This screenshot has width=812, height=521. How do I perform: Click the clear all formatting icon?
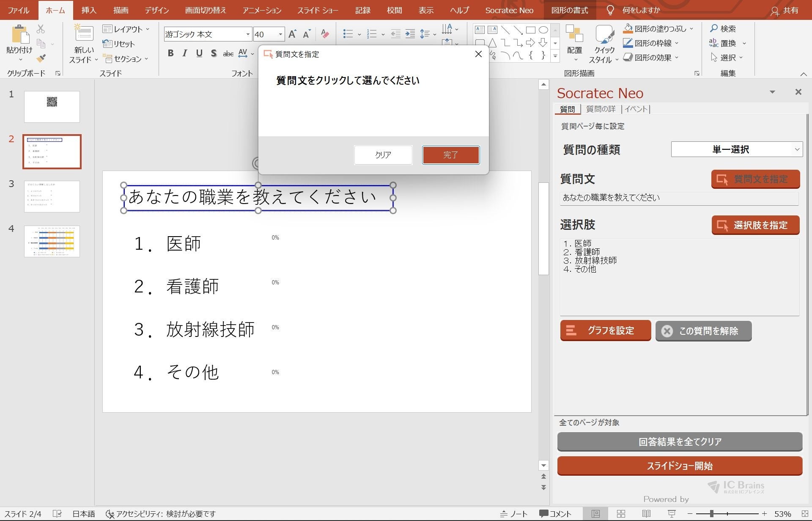click(x=325, y=34)
